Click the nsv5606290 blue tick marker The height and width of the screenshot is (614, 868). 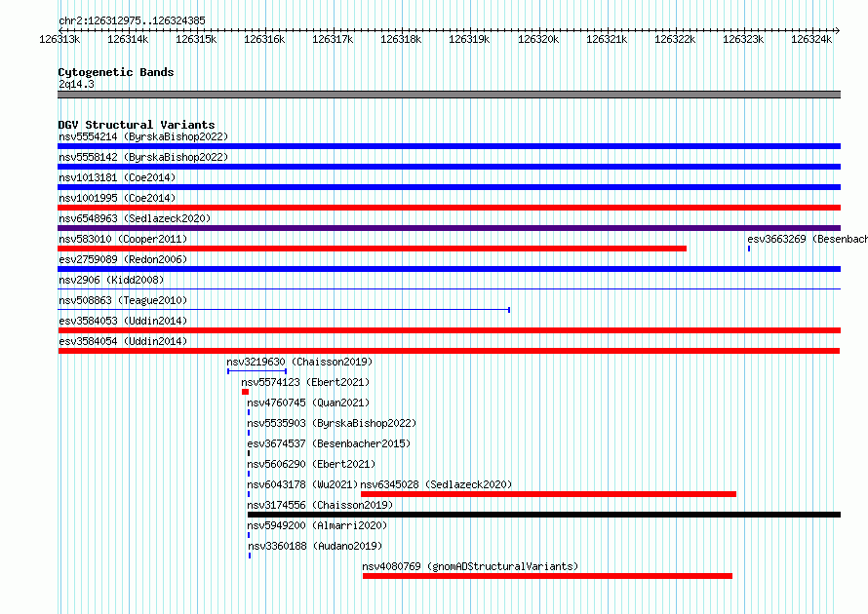coord(249,474)
